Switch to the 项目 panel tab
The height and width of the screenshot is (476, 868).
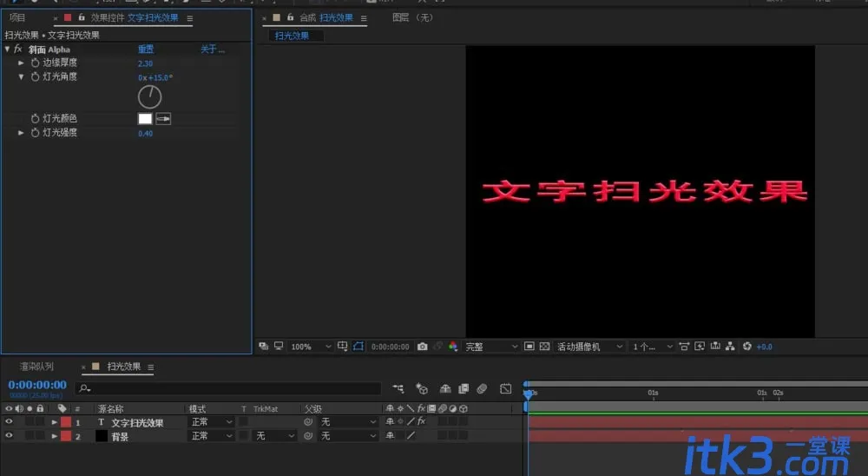click(x=17, y=17)
